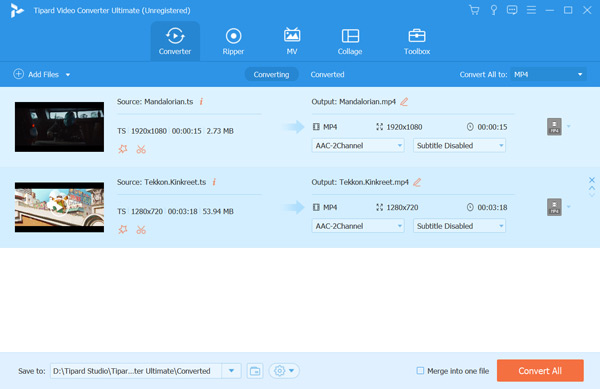Click Add Files
This screenshot has width=600, height=389.
[x=42, y=75]
